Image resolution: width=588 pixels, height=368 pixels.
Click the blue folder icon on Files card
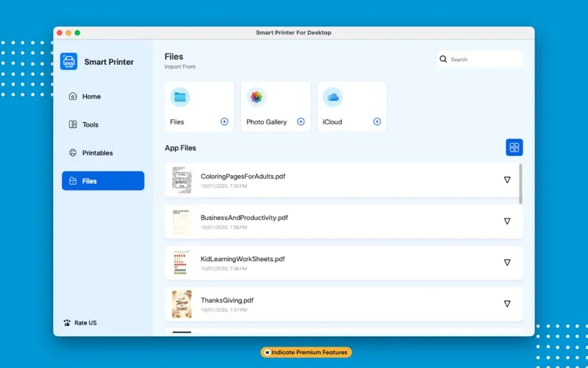(180, 97)
